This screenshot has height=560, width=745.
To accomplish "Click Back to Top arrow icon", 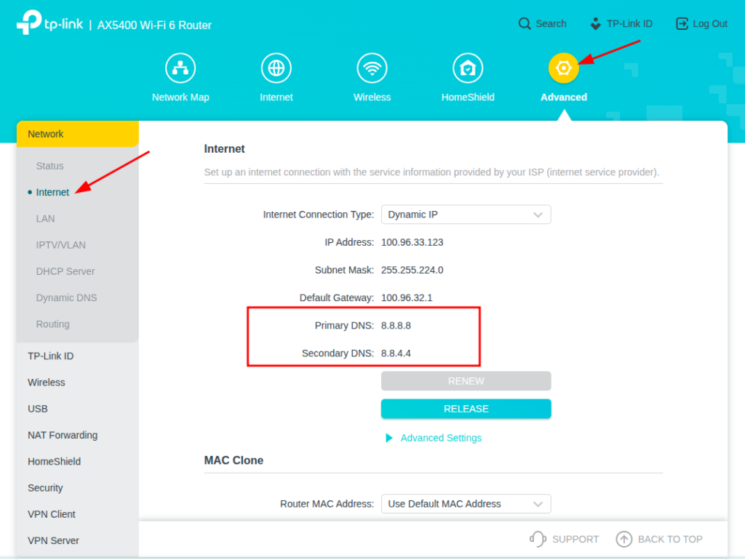I will pos(624,539).
